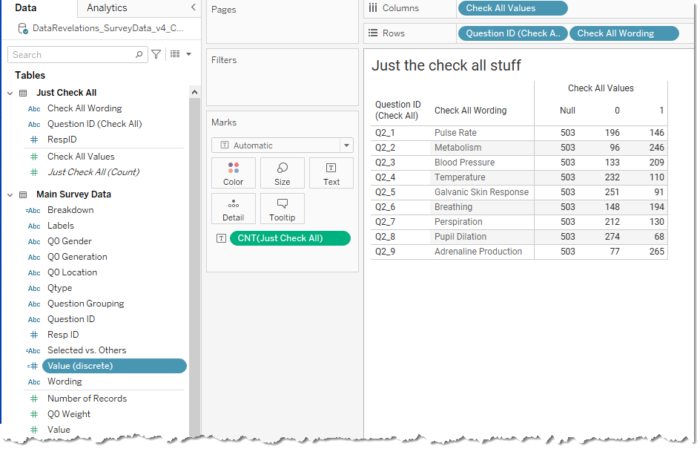Select the Value (discrete) field
The height and width of the screenshot is (452, 700).
114,366
